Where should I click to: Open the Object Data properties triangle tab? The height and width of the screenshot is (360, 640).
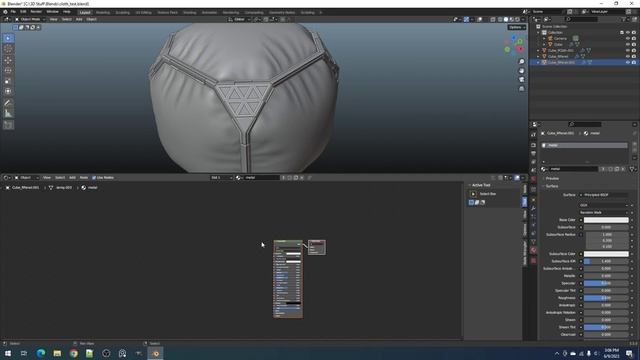[x=533, y=242]
